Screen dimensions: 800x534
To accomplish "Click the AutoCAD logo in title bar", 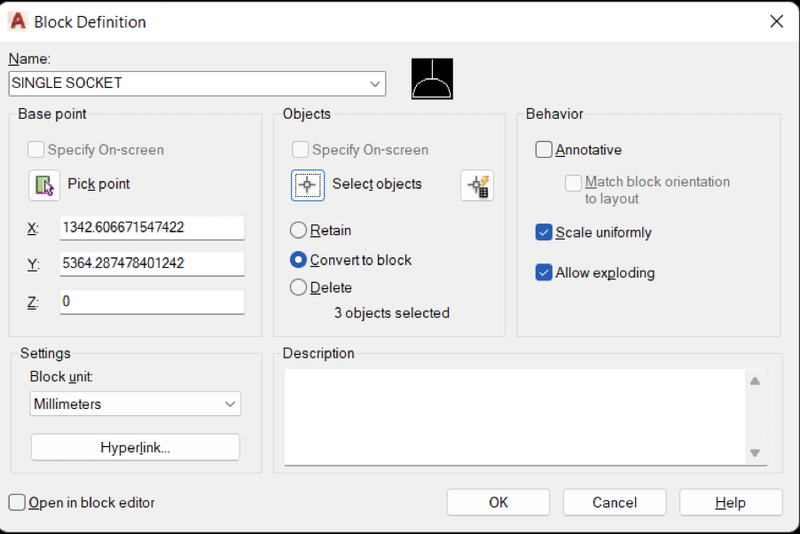I will click(x=18, y=21).
